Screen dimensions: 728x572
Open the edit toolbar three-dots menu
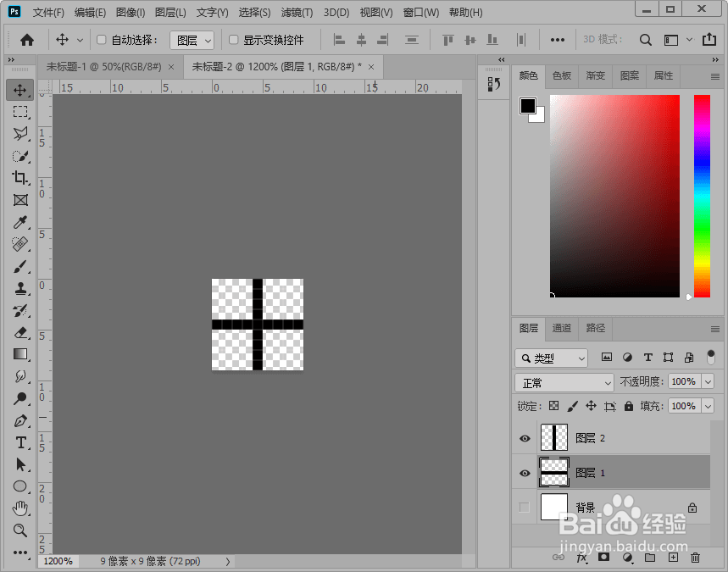pyautogui.click(x=20, y=553)
